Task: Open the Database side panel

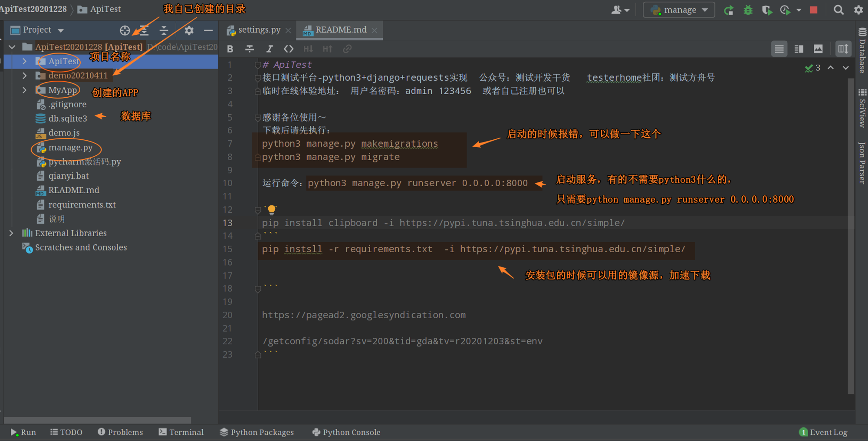Action: pos(862,50)
